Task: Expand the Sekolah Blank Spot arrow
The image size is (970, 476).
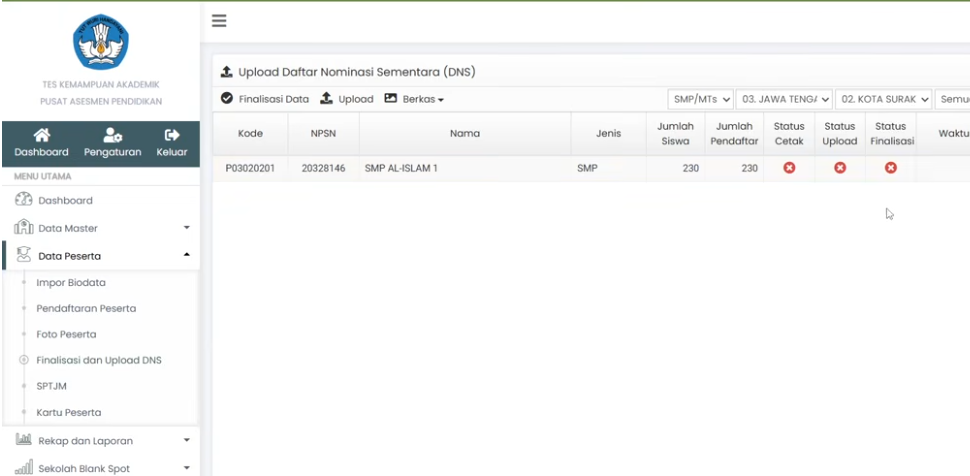Action: pos(187,468)
